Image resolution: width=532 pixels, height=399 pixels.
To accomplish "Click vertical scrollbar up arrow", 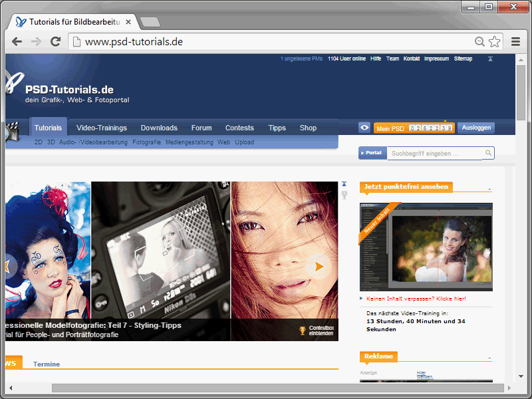I will pos(521,60).
